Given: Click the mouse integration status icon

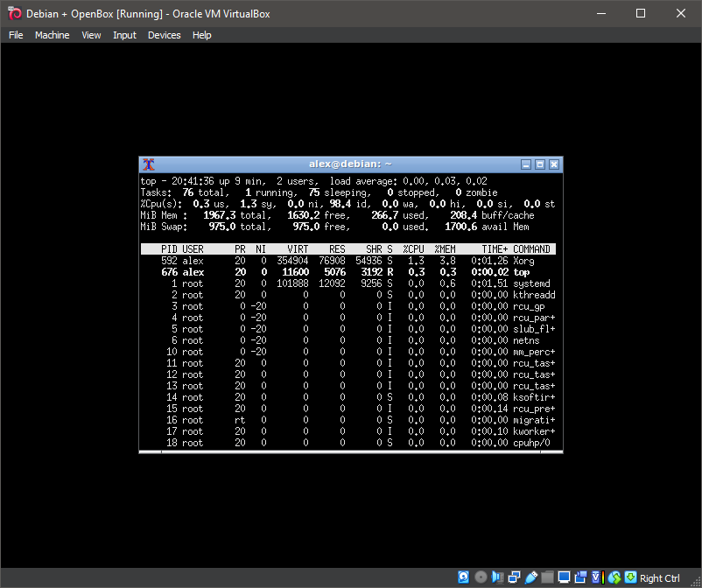Looking at the screenshot, I should pos(614,577).
